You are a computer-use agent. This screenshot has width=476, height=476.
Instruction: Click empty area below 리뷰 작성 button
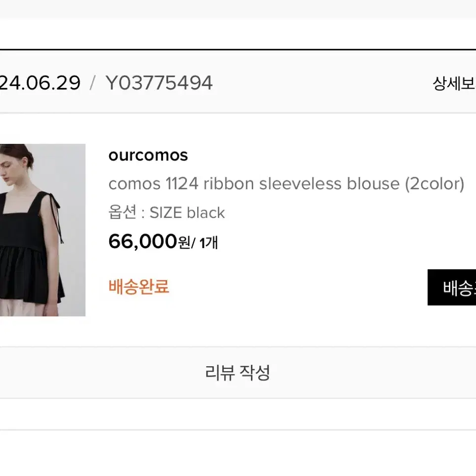238,414
